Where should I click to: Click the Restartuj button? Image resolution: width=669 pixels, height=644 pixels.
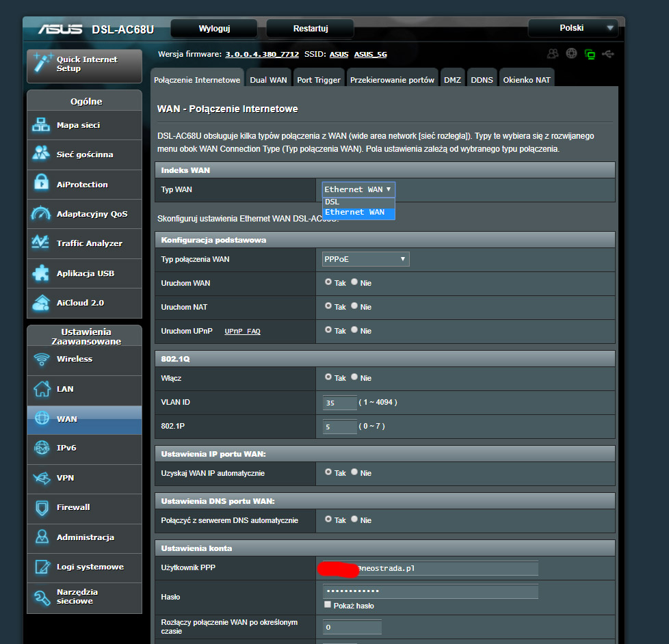(x=311, y=29)
